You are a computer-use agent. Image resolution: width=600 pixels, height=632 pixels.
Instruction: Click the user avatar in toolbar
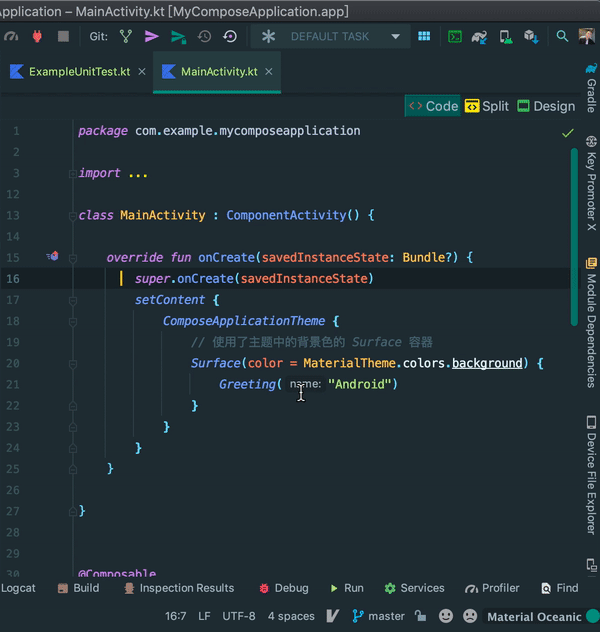point(586,36)
